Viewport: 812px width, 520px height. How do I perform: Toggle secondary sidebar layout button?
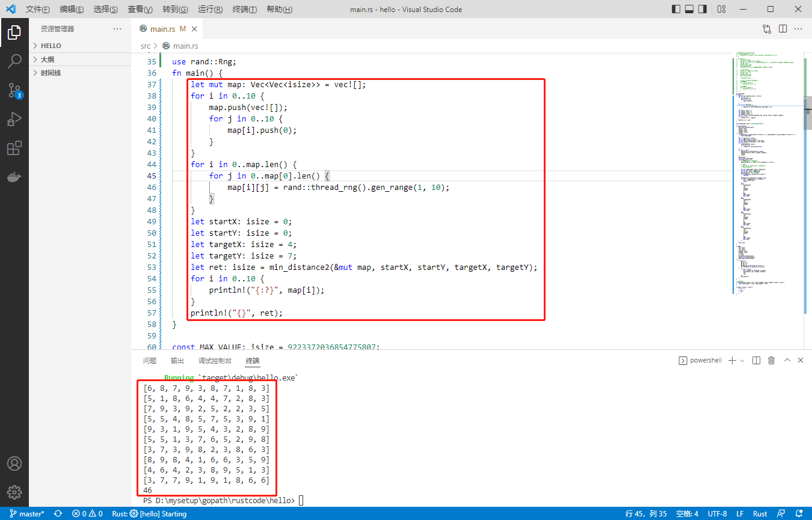704,9
